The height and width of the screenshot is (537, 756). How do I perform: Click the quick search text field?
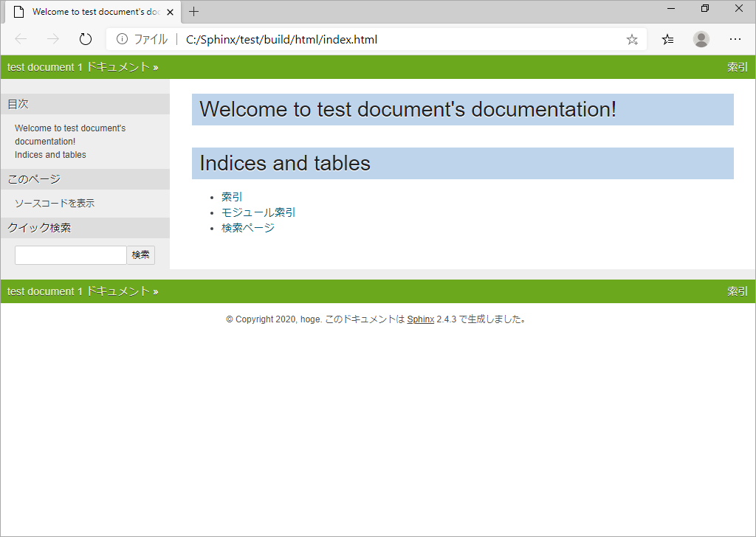(x=70, y=255)
